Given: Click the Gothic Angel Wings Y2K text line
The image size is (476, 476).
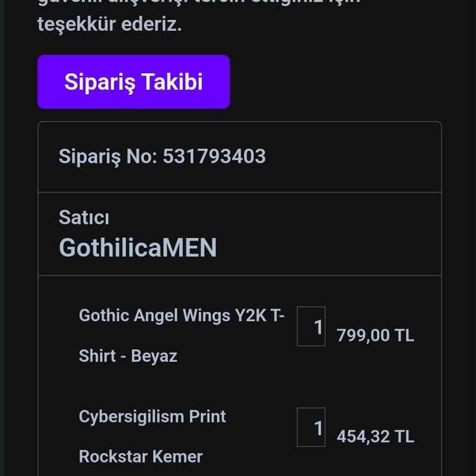Looking at the screenshot, I should click(x=182, y=315).
